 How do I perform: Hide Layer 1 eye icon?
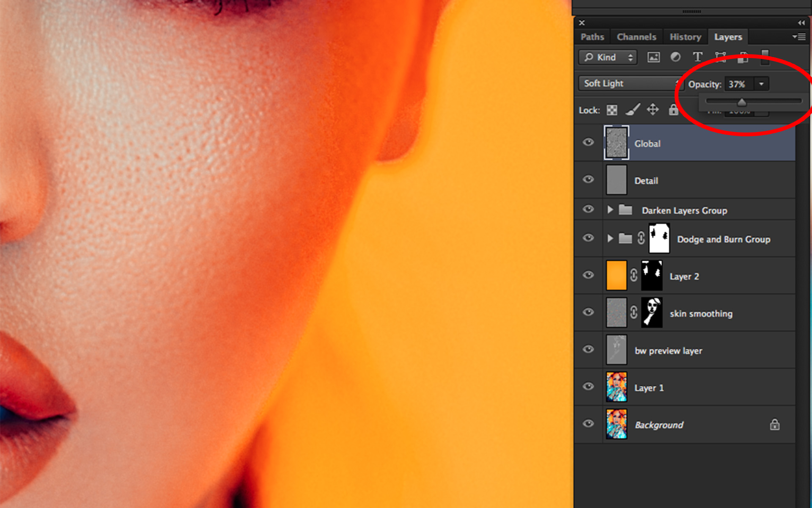pos(588,387)
